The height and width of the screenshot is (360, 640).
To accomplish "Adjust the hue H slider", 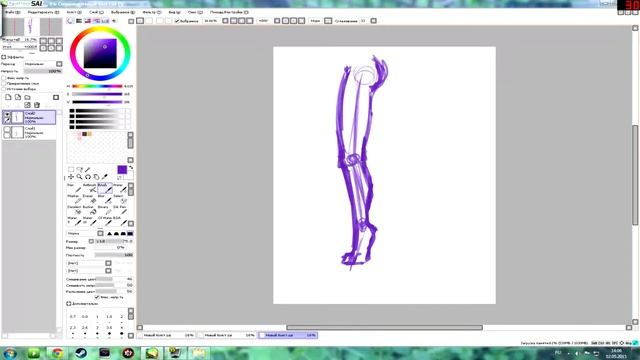I will (97, 86).
